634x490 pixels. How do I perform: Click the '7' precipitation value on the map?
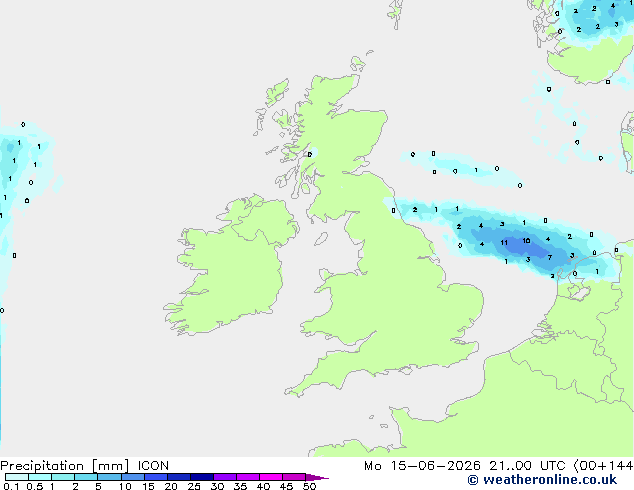pos(549,257)
